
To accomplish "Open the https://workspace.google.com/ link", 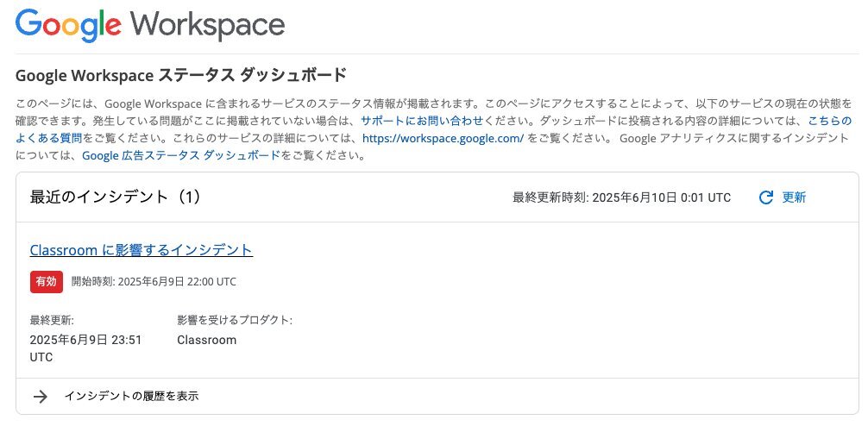I will [x=443, y=138].
